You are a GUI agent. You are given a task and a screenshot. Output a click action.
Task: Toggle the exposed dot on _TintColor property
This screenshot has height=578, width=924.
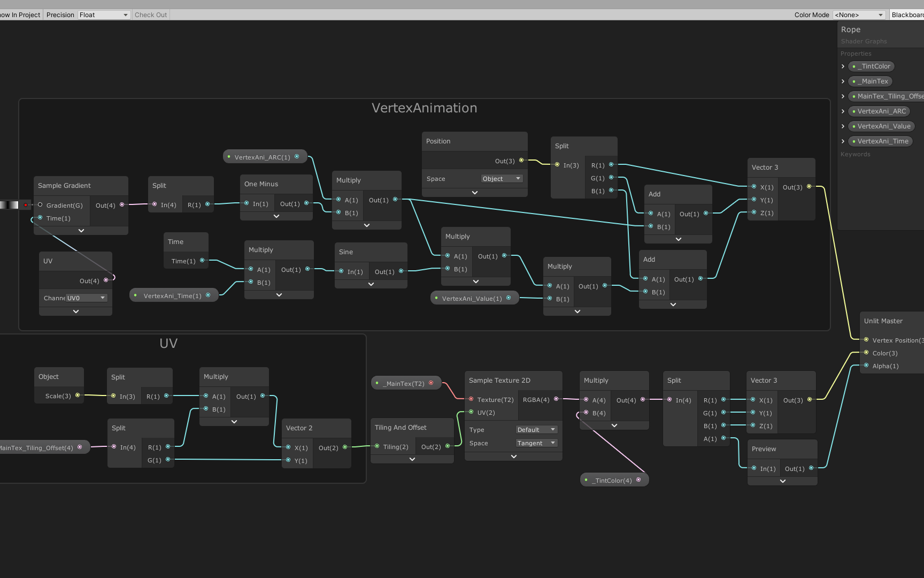pos(854,66)
